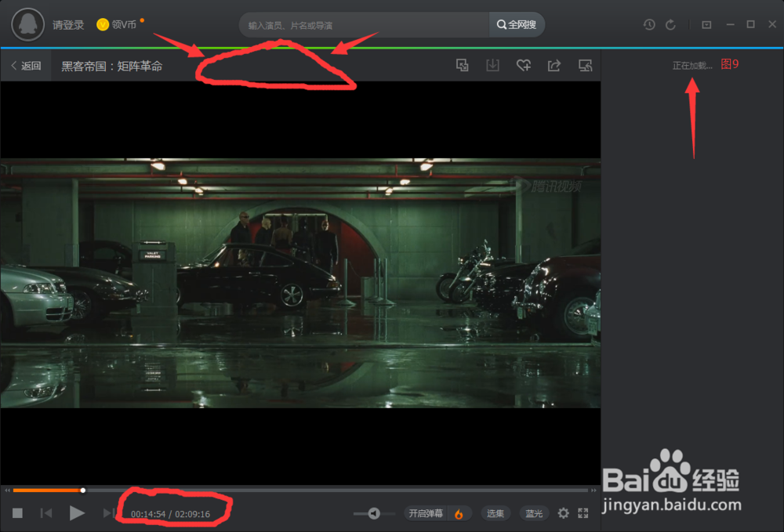Open the watch history clock icon

649,24
